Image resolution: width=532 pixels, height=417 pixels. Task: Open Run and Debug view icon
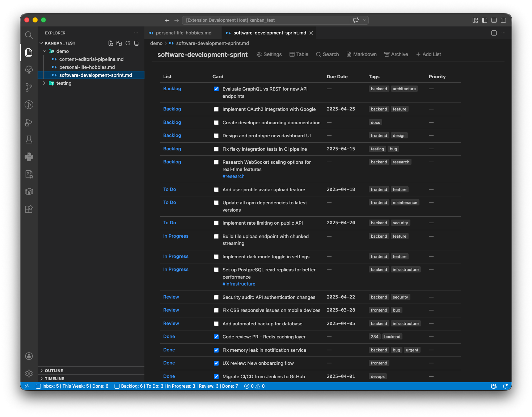tap(29, 122)
